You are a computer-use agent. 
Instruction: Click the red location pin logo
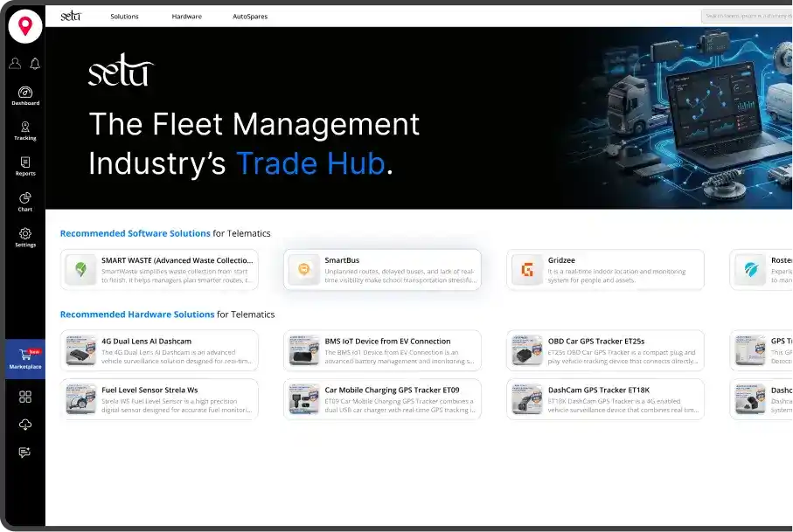pyautogui.click(x=24, y=26)
